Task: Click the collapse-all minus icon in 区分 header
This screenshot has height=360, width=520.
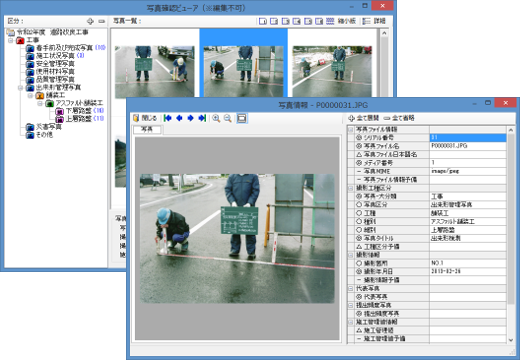Action: 102,21
